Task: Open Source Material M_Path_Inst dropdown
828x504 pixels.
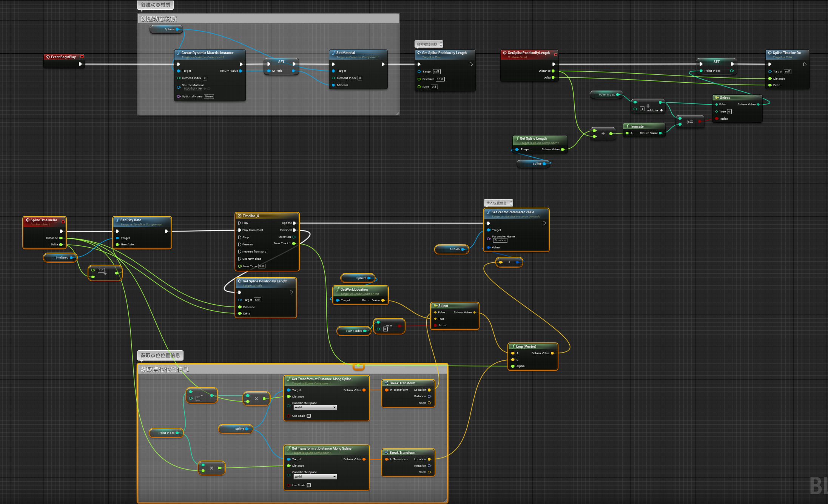Action: 193,89
